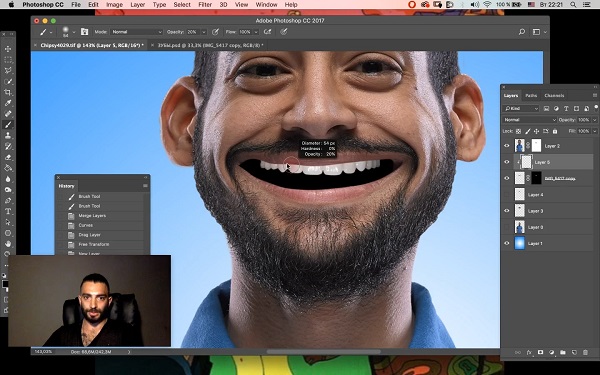600x375 pixels.
Task: Open layer Fill dropdown arrow
Action: [594, 131]
